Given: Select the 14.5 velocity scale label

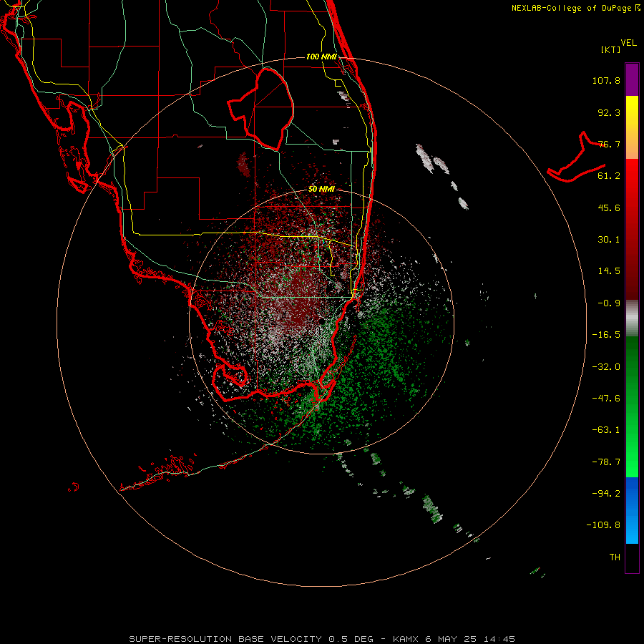Looking at the screenshot, I should pyautogui.click(x=609, y=271).
